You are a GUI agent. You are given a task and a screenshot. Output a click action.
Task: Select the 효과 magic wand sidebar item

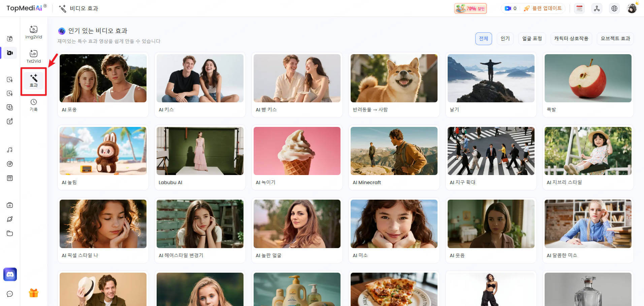pos(33,81)
